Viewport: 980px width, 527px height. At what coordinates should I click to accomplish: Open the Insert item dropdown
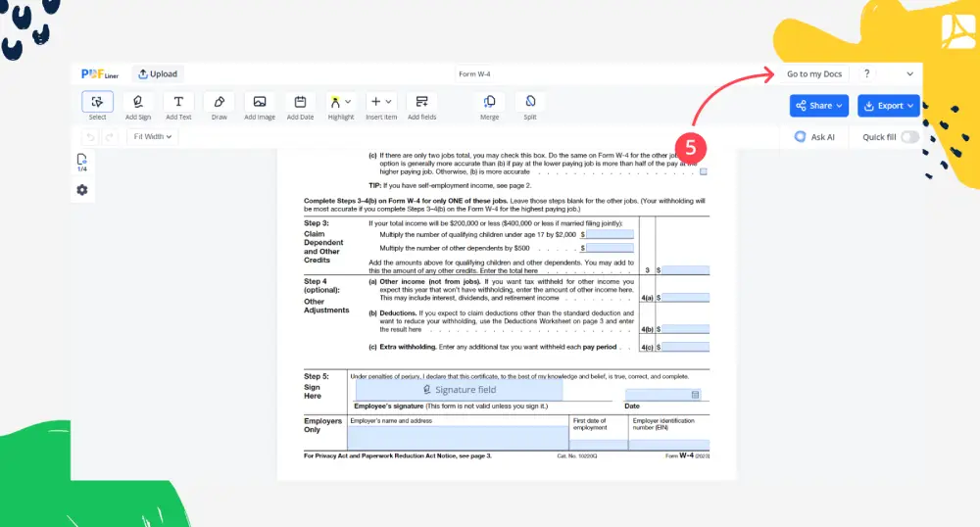click(380, 102)
